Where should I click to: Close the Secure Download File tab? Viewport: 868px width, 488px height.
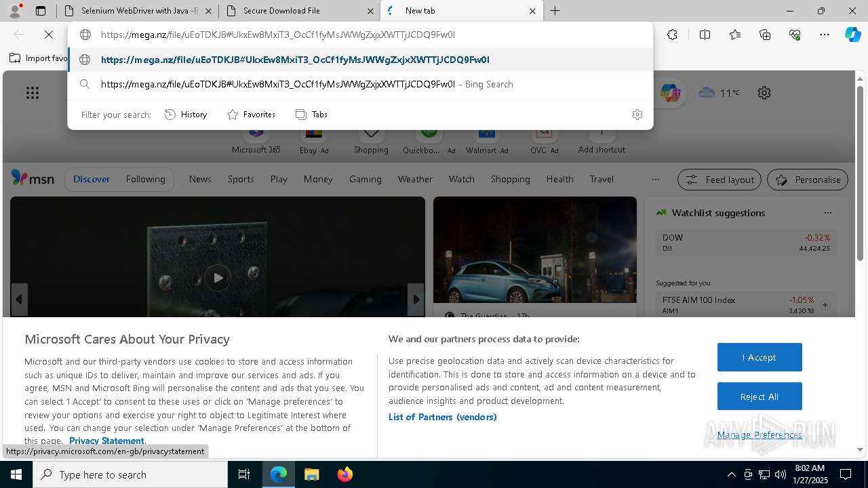(370, 11)
